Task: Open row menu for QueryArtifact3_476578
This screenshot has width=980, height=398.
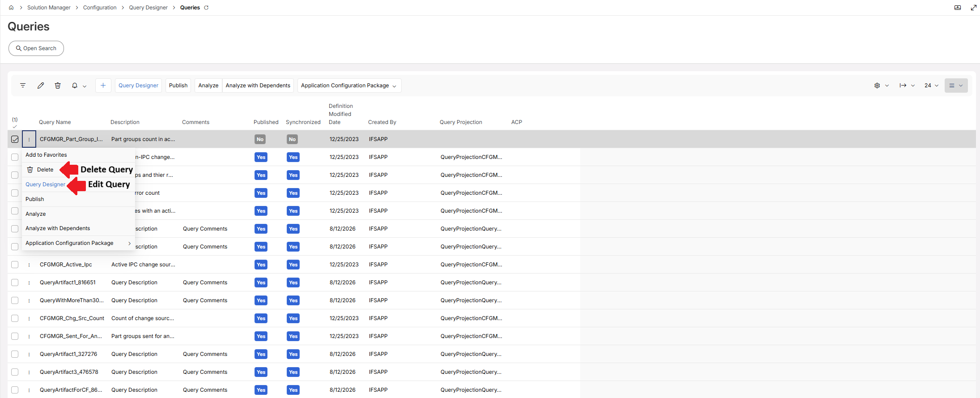Action: [x=29, y=372]
